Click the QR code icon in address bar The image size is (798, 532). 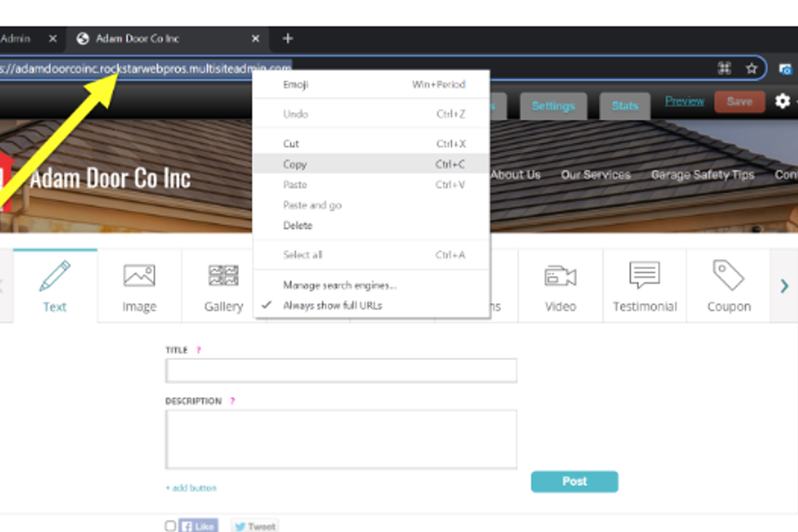(x=724, y=68)
